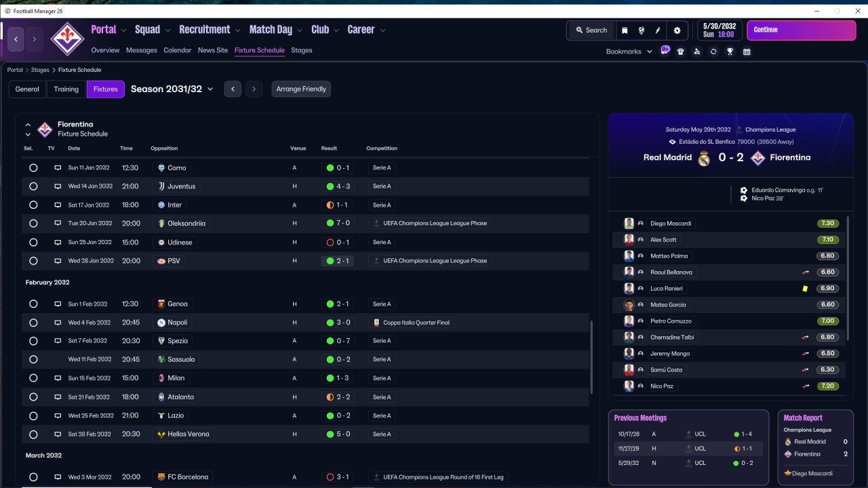Image resolution: width=868 pixels, height=488 pixels.
Task: Select the radio button for the Udinese fixture
Action: pos(33,242)
